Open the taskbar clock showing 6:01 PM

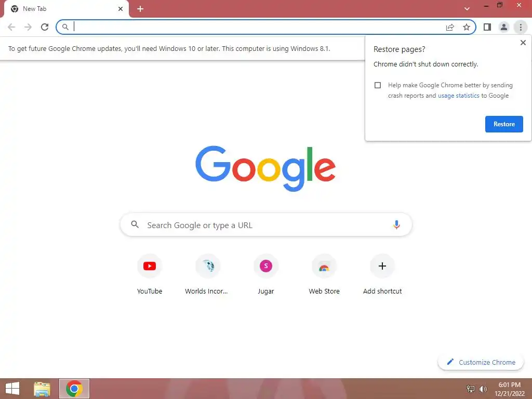[x=509, y=389]
